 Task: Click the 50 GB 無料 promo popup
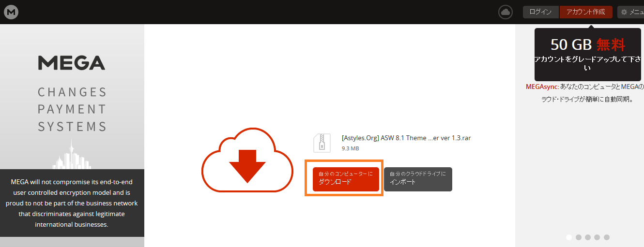click(588, 54)
